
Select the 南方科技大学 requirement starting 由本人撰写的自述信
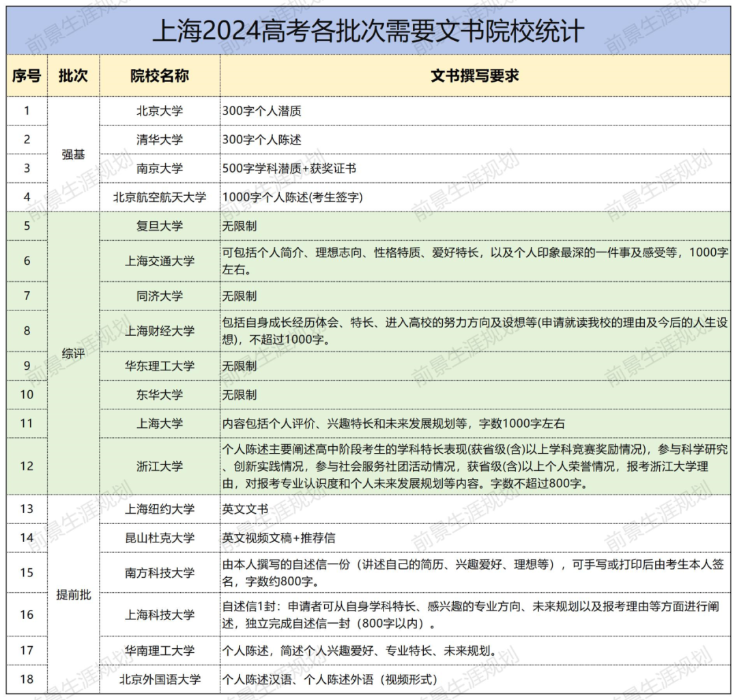(x=474, y=572)
